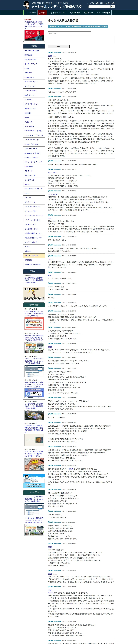
Task: Open 雑談掲示板 in sidebar
Action: point(34,55)
